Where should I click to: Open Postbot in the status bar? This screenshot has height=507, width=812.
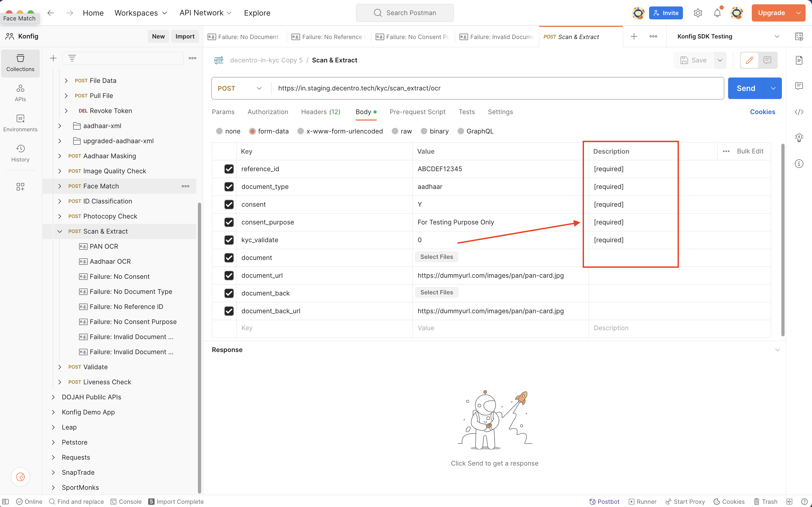(604, 501)
